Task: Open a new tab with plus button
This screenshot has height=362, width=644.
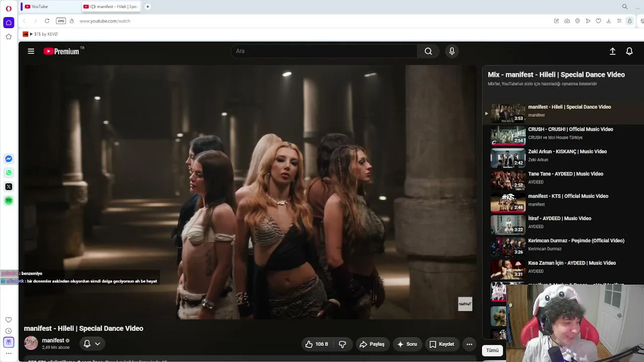Action: [x=147, y=7]
